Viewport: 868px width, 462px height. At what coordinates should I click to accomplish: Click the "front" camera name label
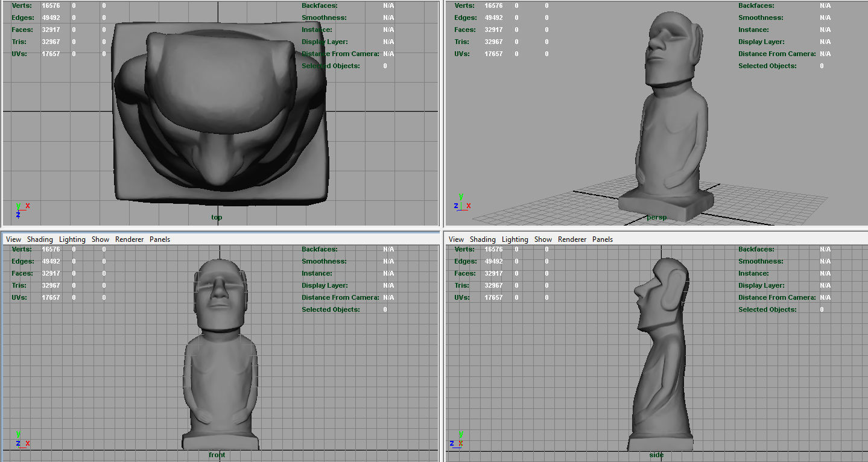click(217, 455)
